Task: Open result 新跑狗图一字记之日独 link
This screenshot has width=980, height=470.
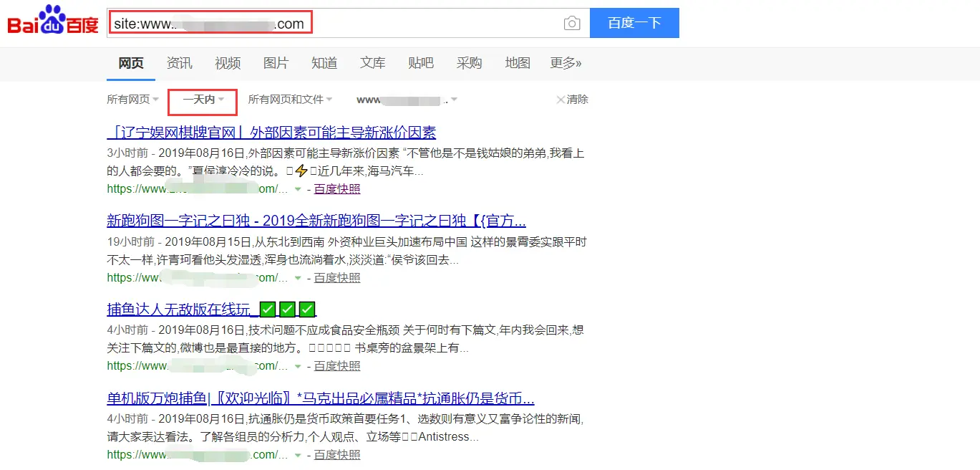Action: tap(316, 221)
